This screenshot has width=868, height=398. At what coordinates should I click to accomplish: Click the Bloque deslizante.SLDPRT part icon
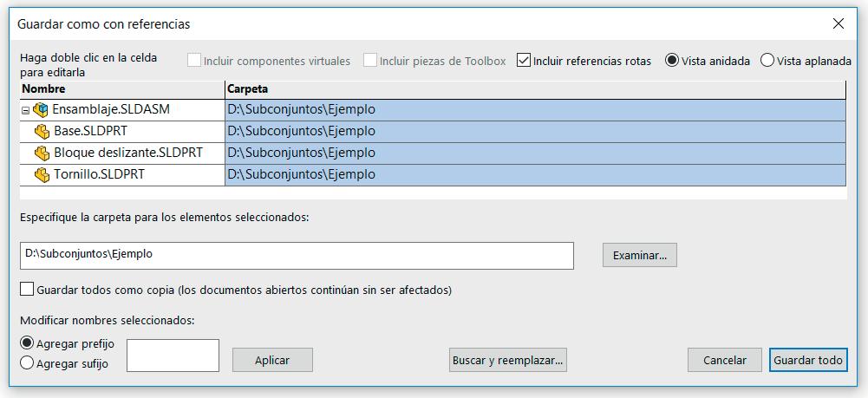(42, 153)
